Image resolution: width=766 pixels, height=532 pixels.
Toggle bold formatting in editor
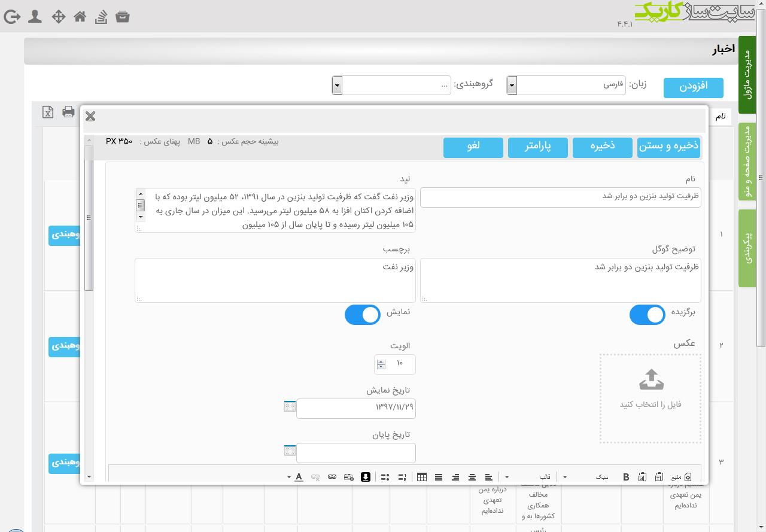[626, 477]
